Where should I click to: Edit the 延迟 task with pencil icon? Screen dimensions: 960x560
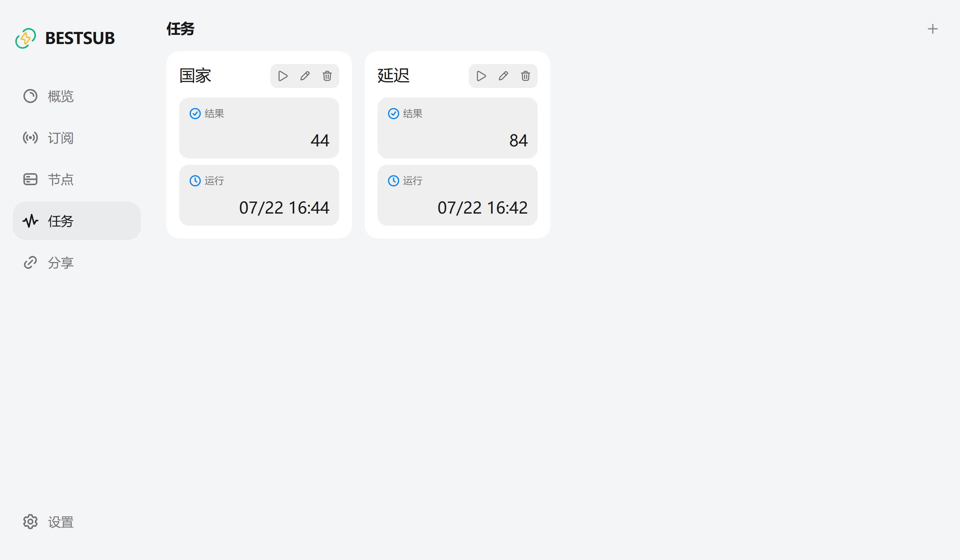click(x=503, y=76)
